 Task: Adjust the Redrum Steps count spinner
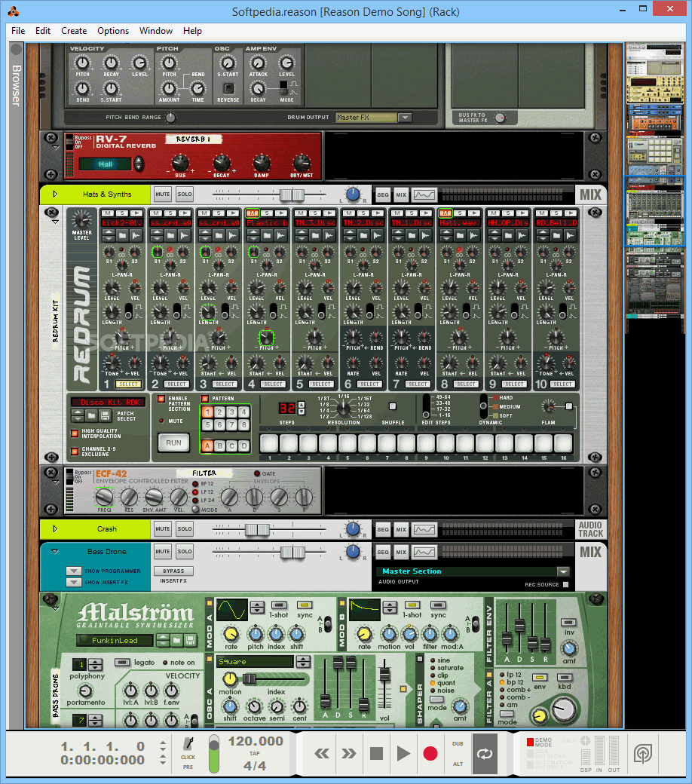[301, 408]
